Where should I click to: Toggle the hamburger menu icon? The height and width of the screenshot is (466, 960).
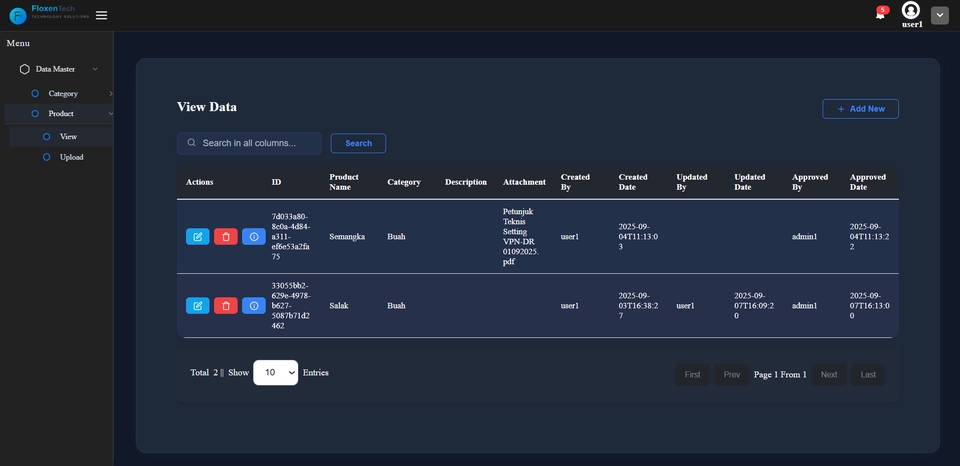(x=101, y=15)
